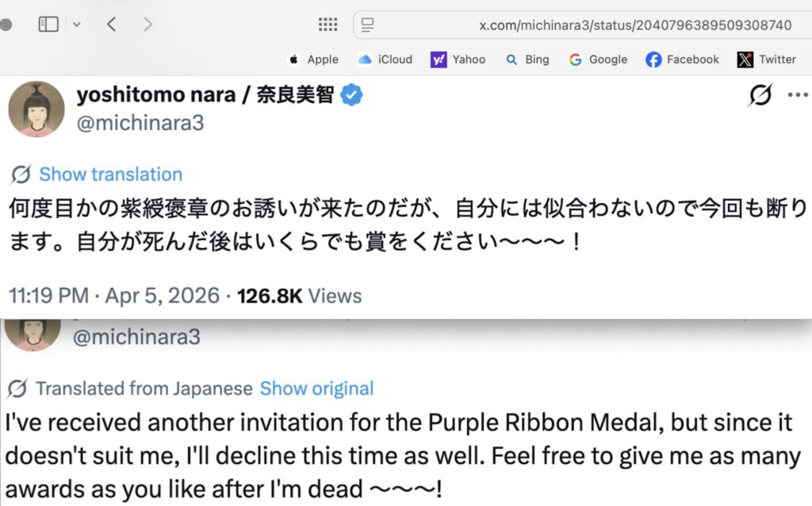Image resolution: width=812 pixels, height=506 pixels.
Task: Open the sidebar chevron dropdown
Action: pyautogui.click(x=76, y=25)
